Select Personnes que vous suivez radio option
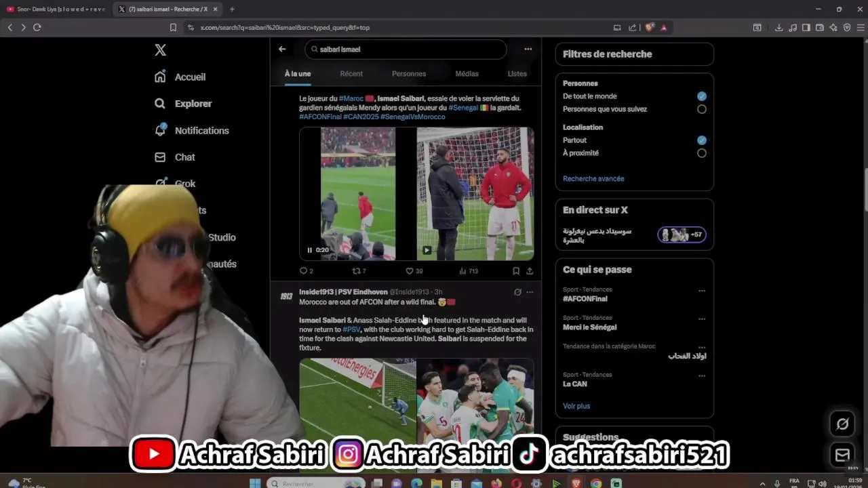 (702, 109)
